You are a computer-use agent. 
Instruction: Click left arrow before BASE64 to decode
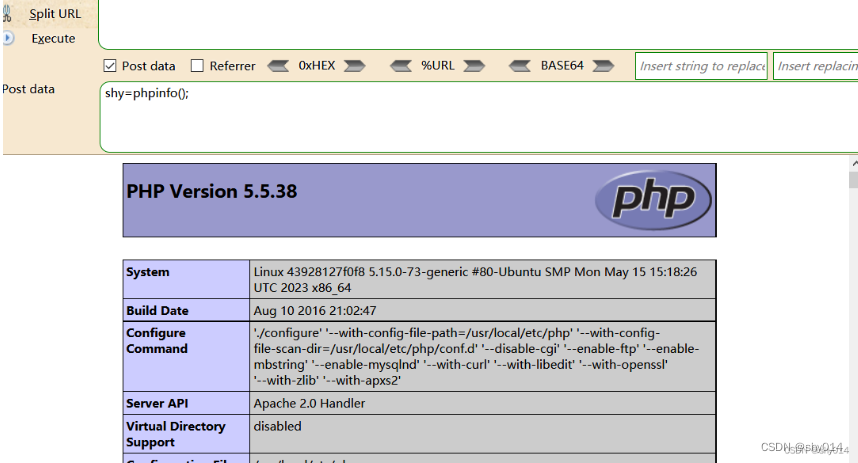(519, 66)
